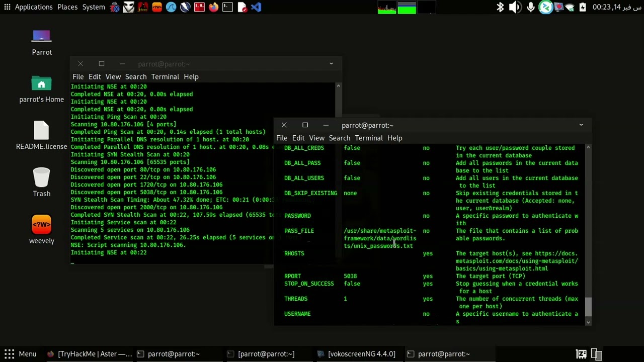644x362 pixels.
Task: Open README.license file on desktop
Action: (x=42, y=135)
